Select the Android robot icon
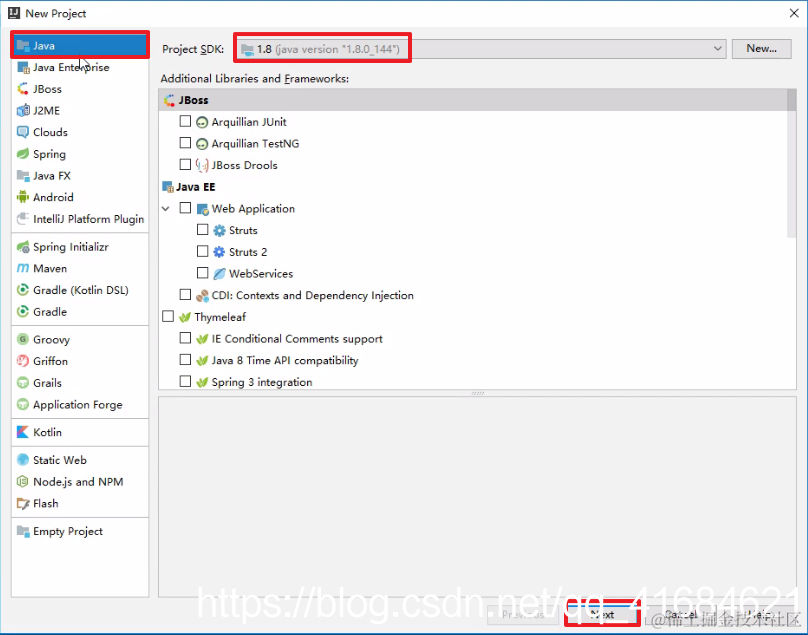The image size is (808, 635). coord(23,197)
